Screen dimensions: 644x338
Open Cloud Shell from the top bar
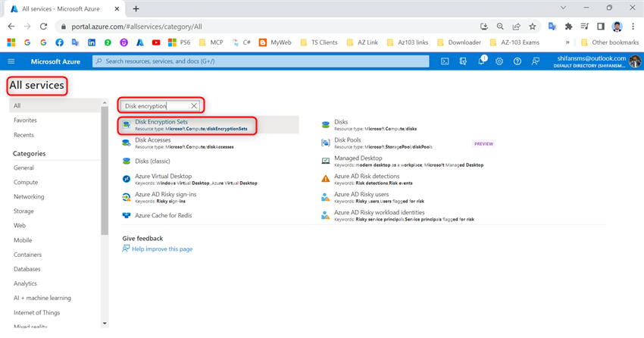point(445,61)
